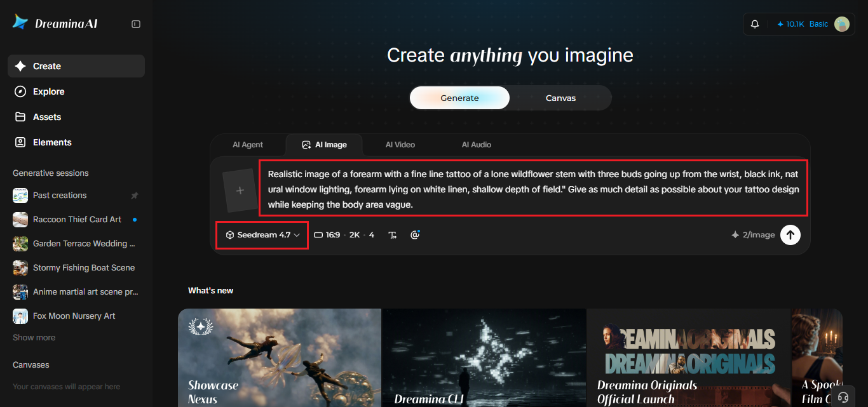Image resolution: width=868 pixels, height=407 pixels.
Task: Click the Stormy Fishing Boat Scene thumbnail icon
Action: pyautogui.click(x=20, y=268)
